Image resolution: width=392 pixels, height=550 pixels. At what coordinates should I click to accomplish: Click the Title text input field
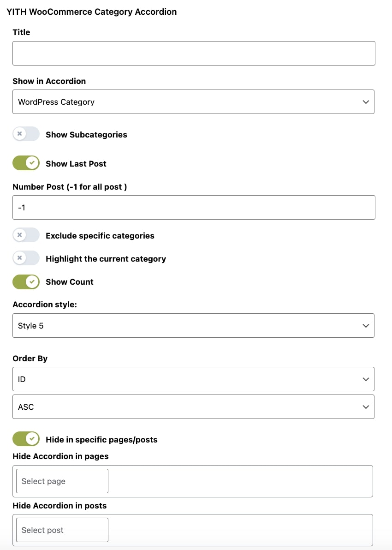point(194,53)
